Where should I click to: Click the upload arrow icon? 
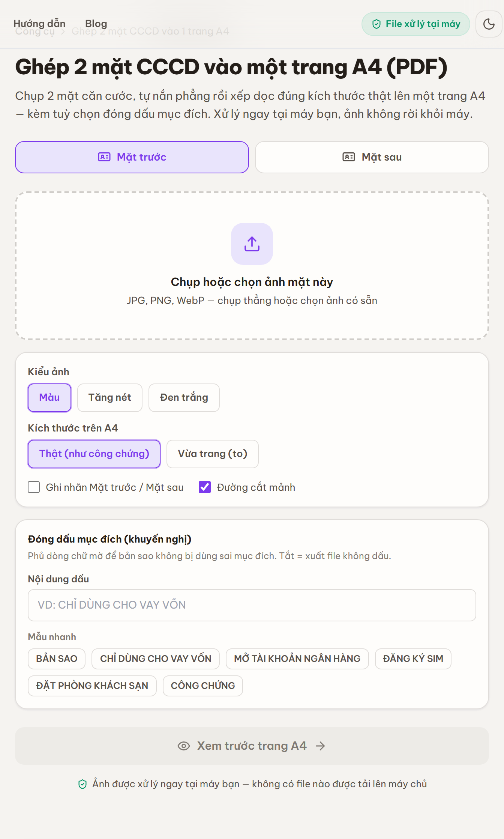tap(252, 244)
